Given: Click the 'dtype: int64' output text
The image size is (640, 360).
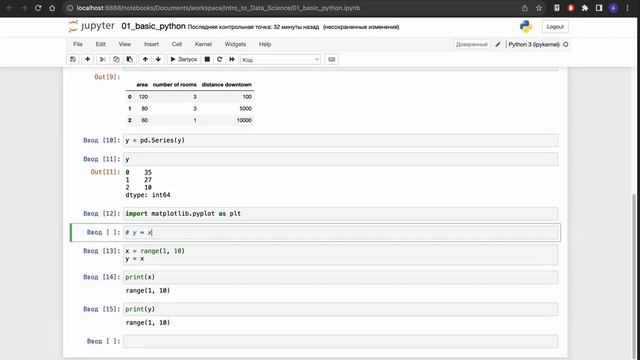Looking at the screenshot, I should pyautogui.click(x=148, y=195).
